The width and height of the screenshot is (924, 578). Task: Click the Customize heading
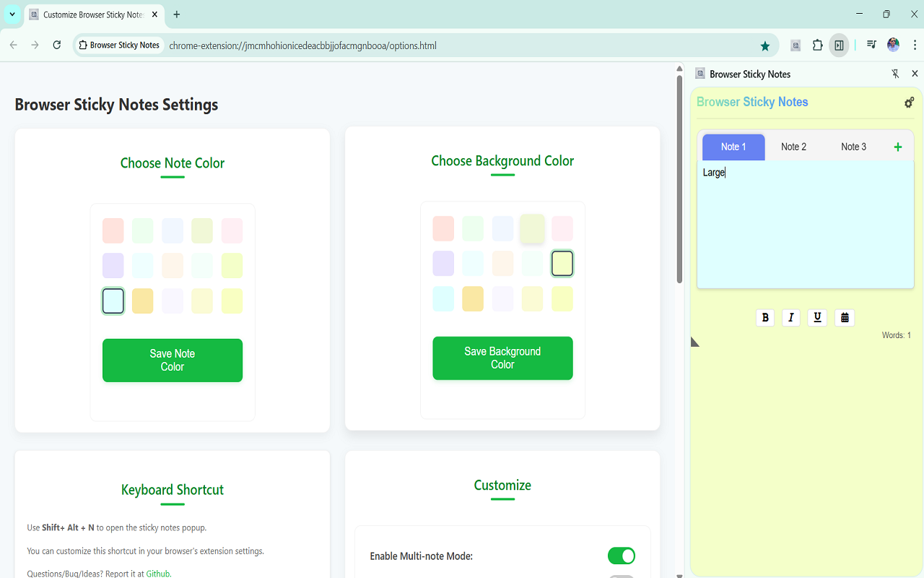(502, 485)
